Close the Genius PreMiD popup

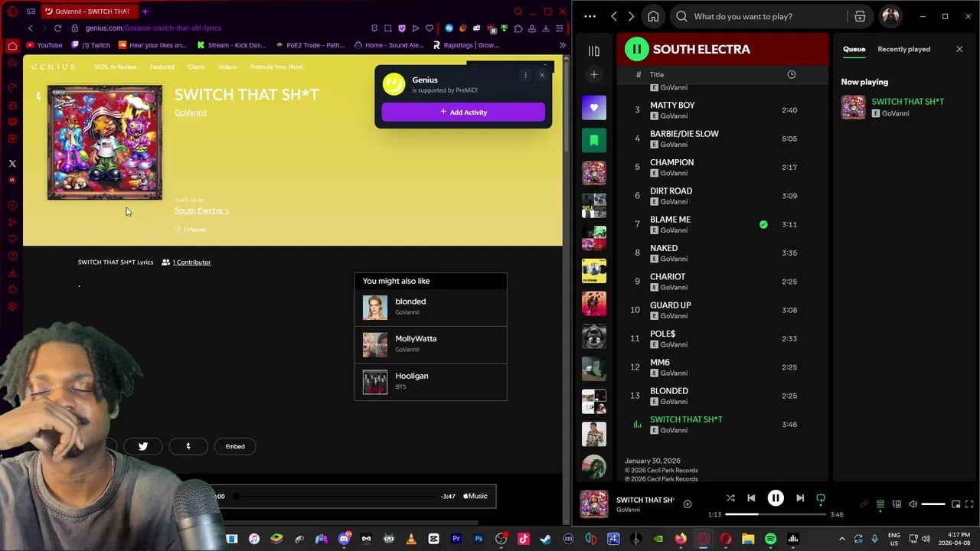(542, 75)
